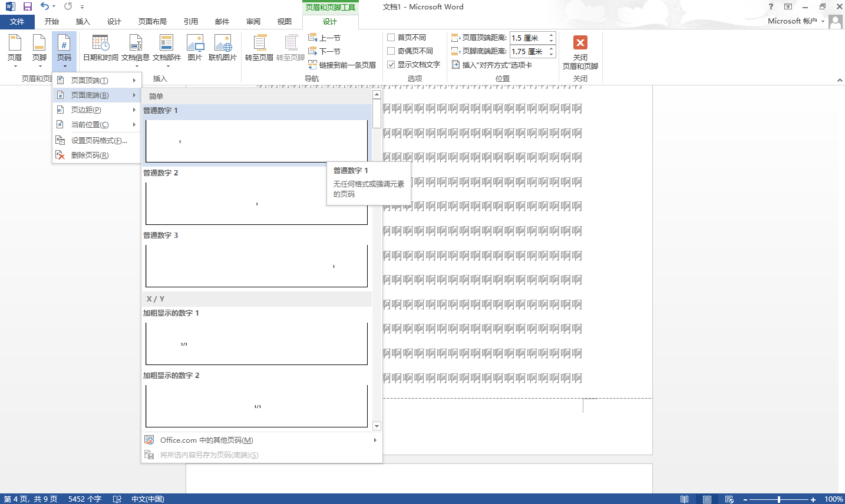845x504 pixels.
Task: Click the Save icon in quick access toolbar
Action: coord(28,6)
